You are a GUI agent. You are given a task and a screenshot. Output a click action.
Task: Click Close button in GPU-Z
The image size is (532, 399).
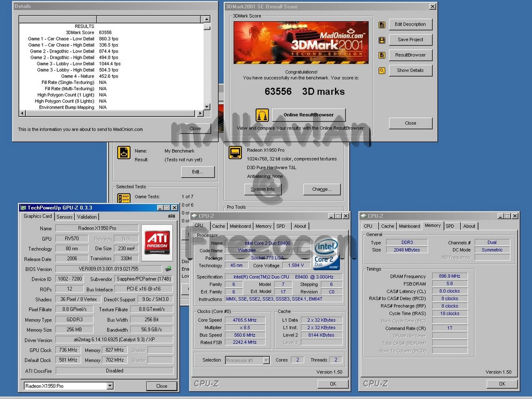[x=162, y=386]
